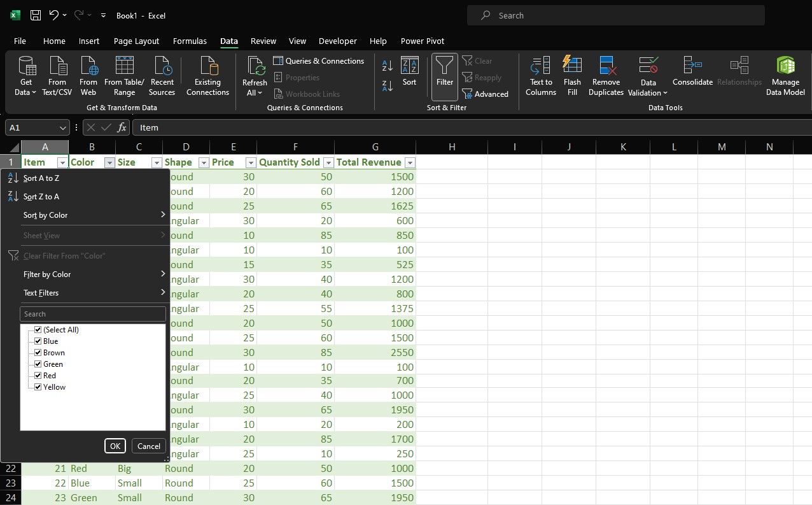Launch the From Web import

coord(88,75)
